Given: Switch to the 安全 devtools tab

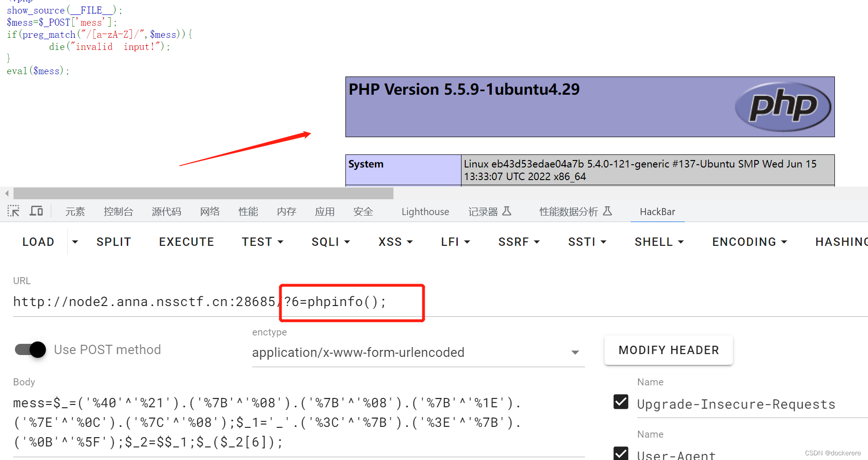Looking at the screenshot, I should coord(363,211).
